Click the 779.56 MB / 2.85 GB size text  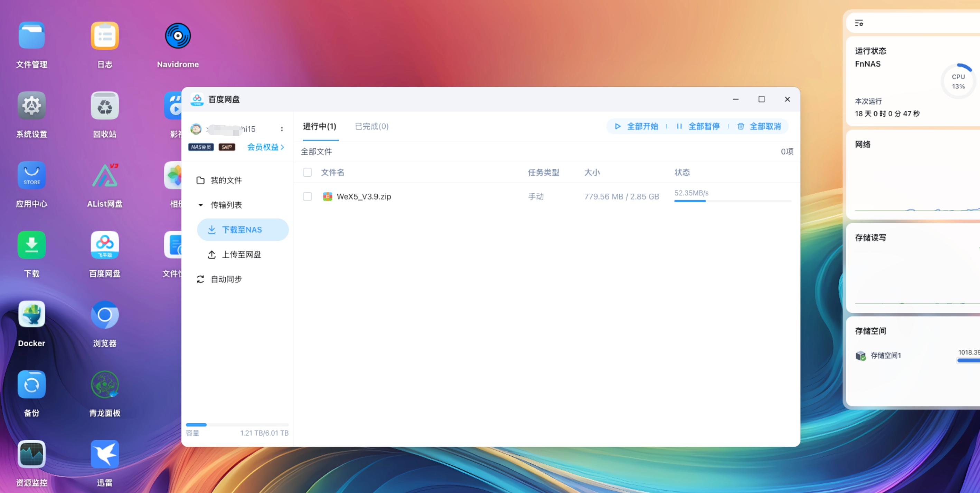[x=622, y=196]
